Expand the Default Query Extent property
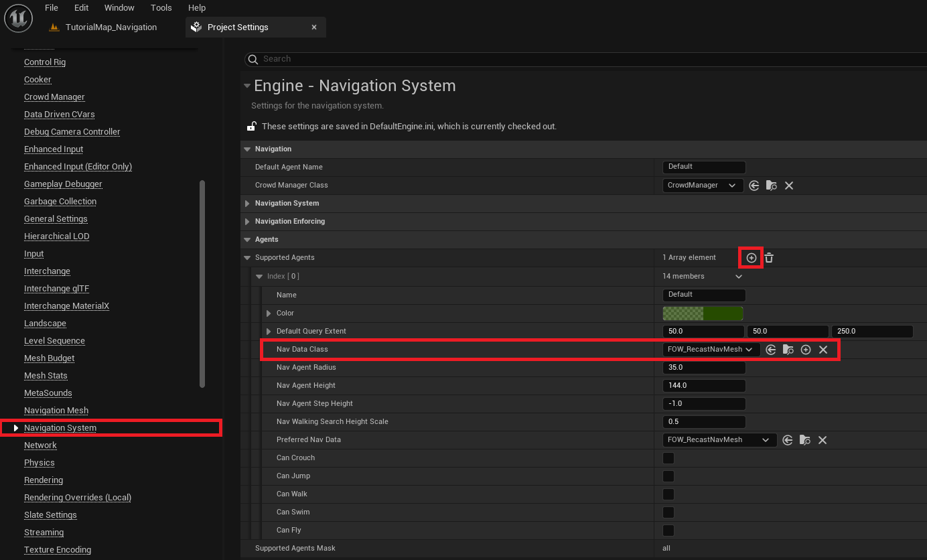The image size is (927, 560). tap(269, 332)
